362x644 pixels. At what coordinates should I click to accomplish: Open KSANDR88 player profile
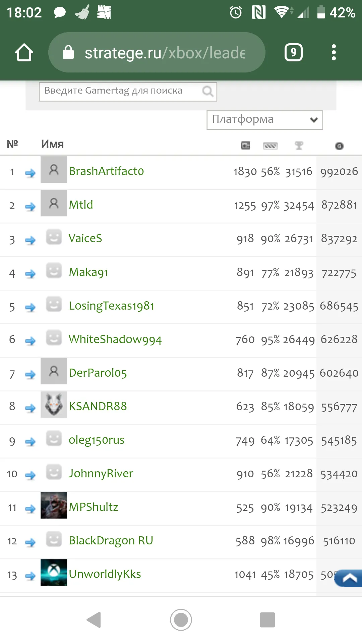point(98,406)
